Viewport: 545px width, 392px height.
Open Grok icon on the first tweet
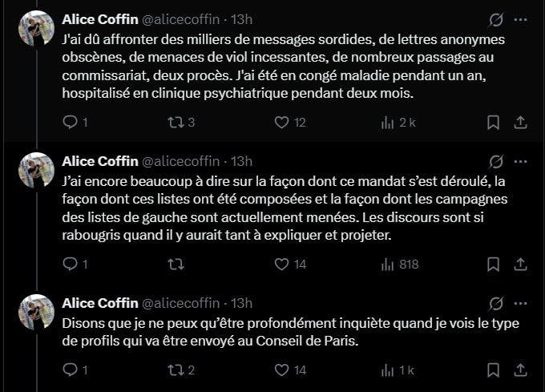point(496,20)
